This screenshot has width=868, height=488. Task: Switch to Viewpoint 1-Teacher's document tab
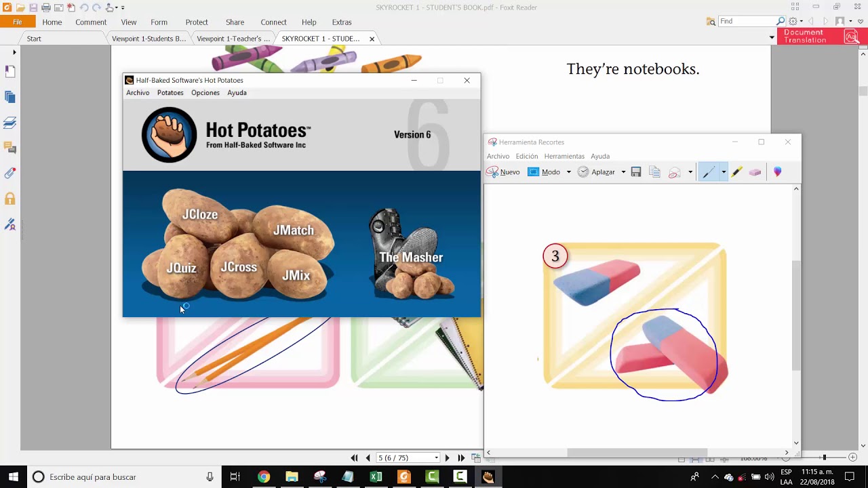pyautogui.click(x=233, y=39)
